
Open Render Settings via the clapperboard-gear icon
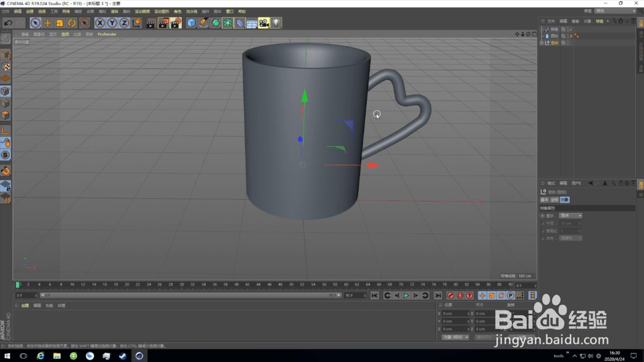point(176,23)
